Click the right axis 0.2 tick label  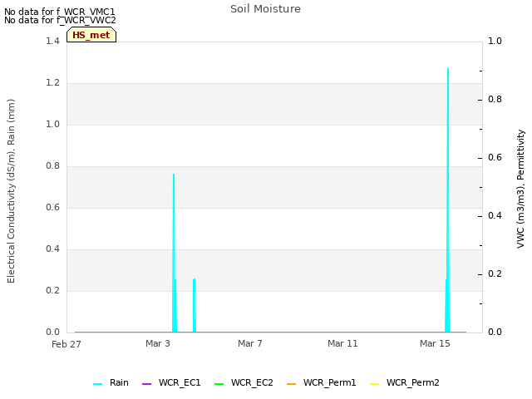(x=495, y=273)
